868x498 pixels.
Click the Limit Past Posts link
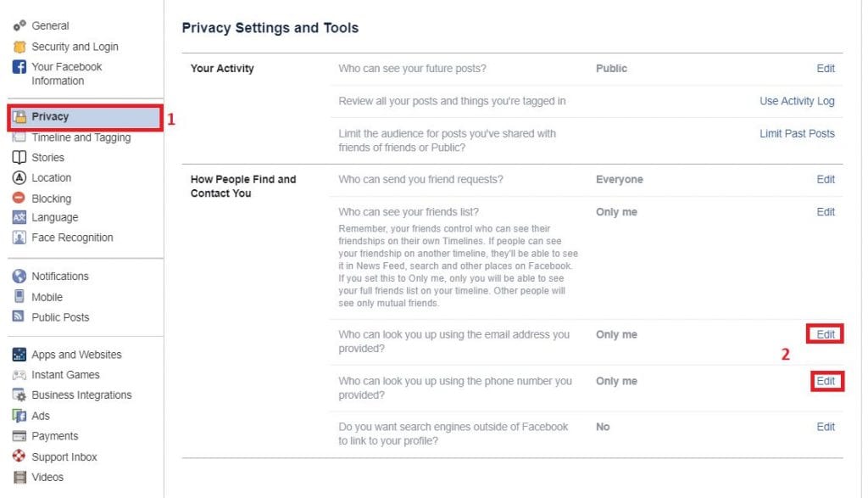coord(797,133)
